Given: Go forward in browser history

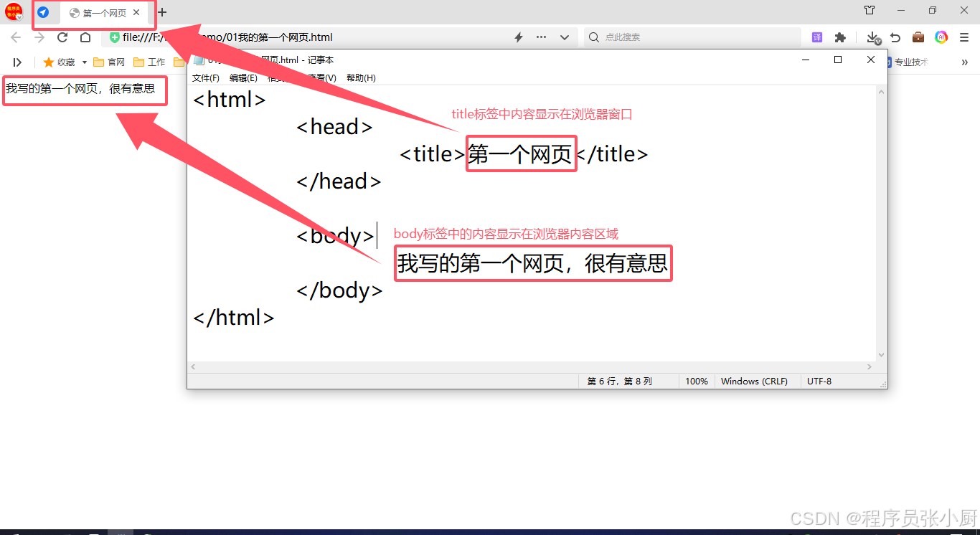Looking at the screenshot, I should tap(39, 37).
